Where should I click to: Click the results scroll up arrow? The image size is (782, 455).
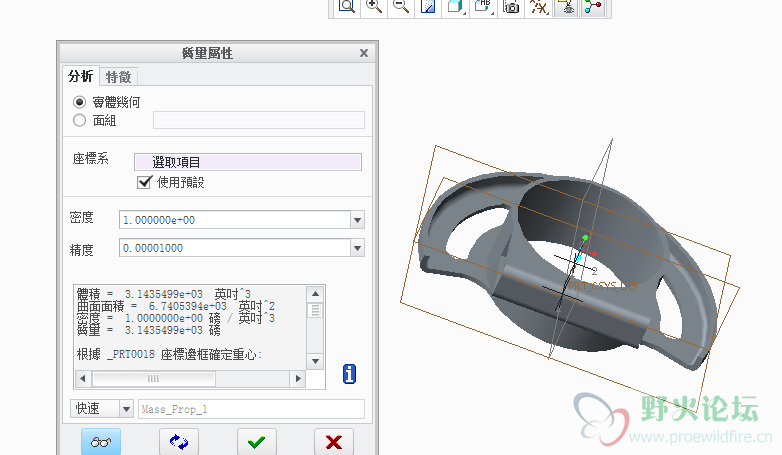[x=315, y=294]
